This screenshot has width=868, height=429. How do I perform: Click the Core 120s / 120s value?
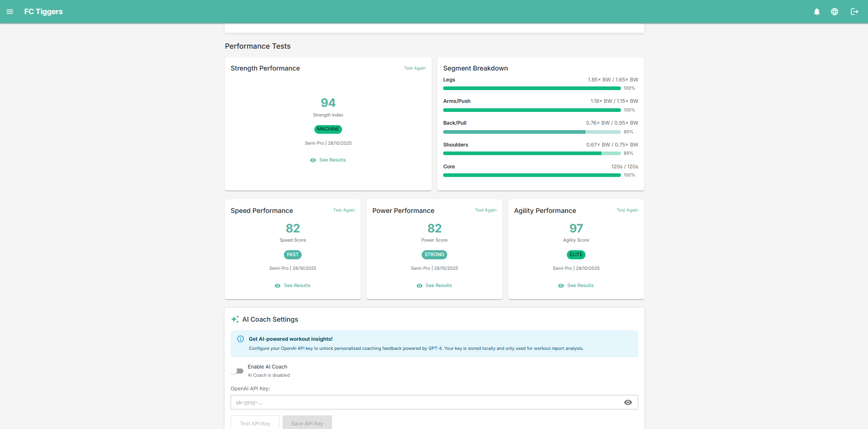tap(625, 167)
